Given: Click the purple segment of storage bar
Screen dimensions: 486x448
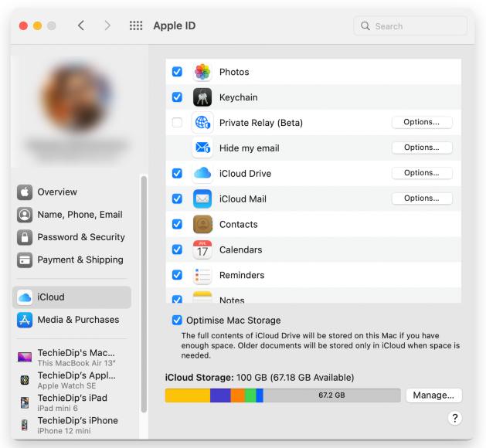Looking at the screenshot, I should [x=220, y=395].
